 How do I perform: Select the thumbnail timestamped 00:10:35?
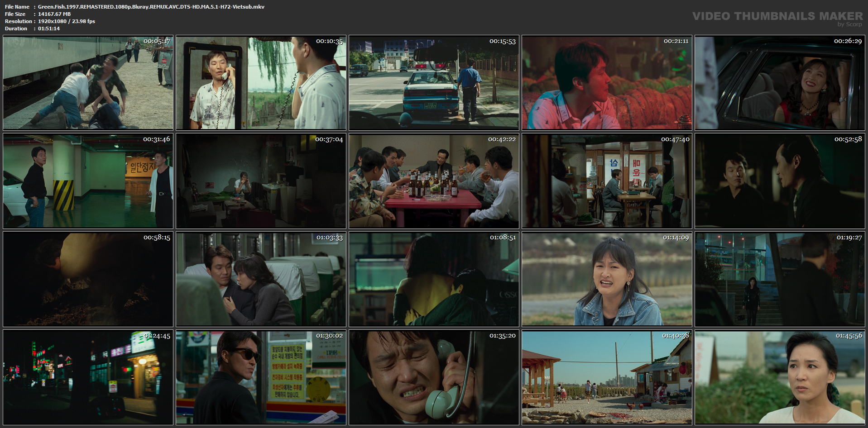coord(261,83)
